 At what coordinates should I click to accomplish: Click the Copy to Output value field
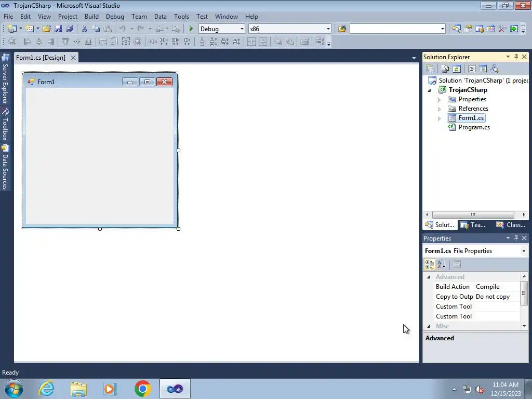[497, 297]
